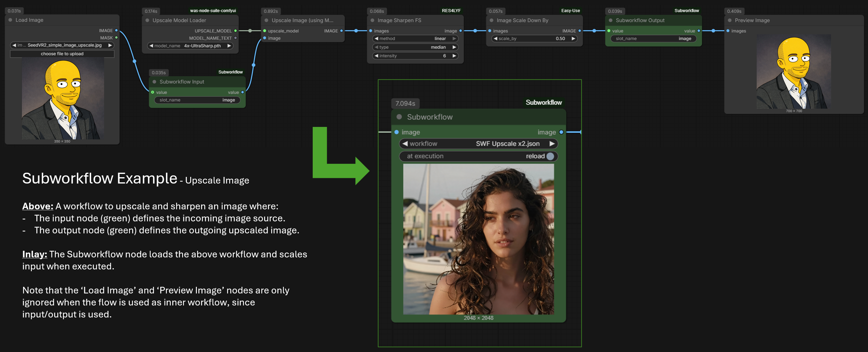Image resolution: width=868 pixels, height=352 pixels.
Task: Switch to next type after median
Action: click(x=454, y=47)
